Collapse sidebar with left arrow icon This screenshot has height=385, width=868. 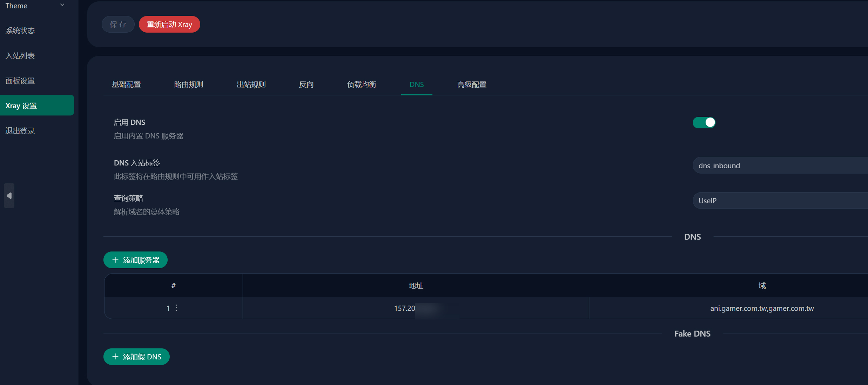pyautogui.click(x=9, y=196)
